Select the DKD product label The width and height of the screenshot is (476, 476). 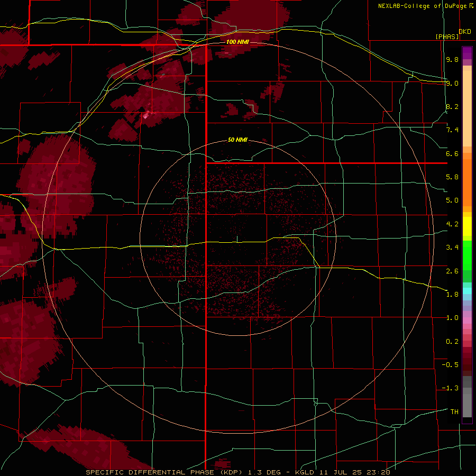(x=465, y=32)
